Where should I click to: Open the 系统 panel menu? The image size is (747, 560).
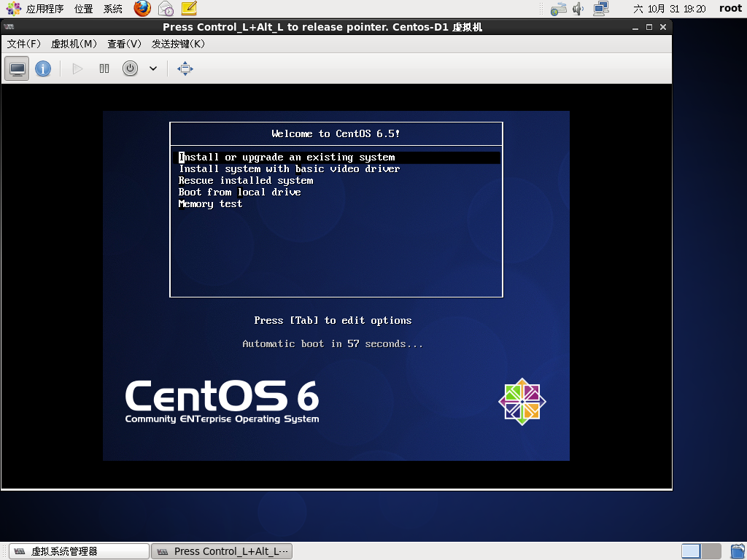[113, 9]
